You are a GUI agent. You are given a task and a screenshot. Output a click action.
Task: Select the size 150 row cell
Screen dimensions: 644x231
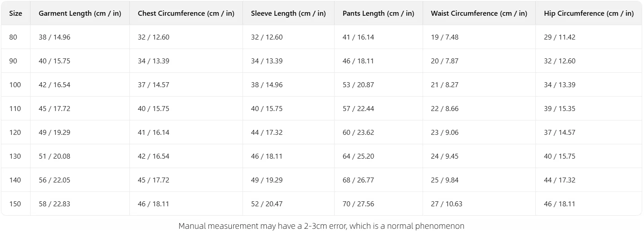15,204
